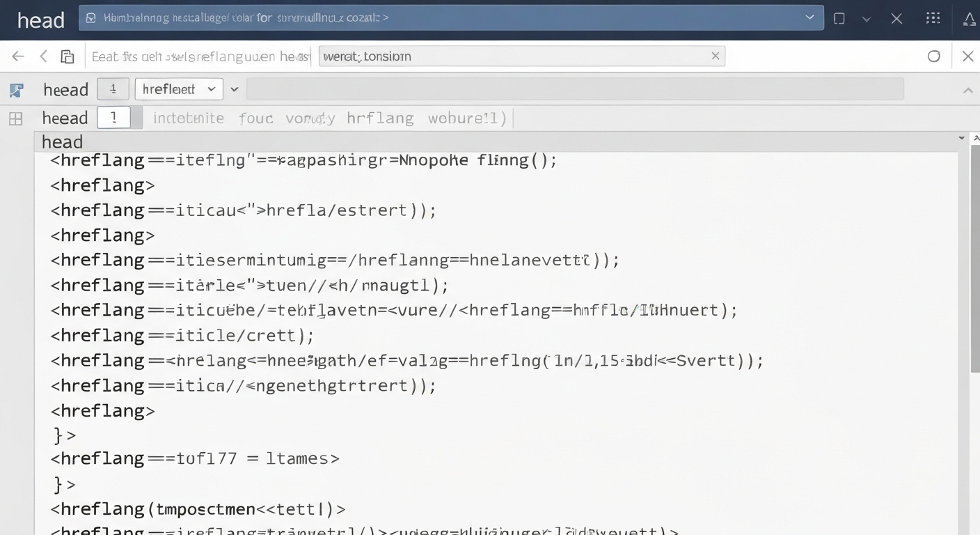Screen dimensions: 980x535
Task: Click the long empty gray field after hrefleett
Action: click(575, 89)
